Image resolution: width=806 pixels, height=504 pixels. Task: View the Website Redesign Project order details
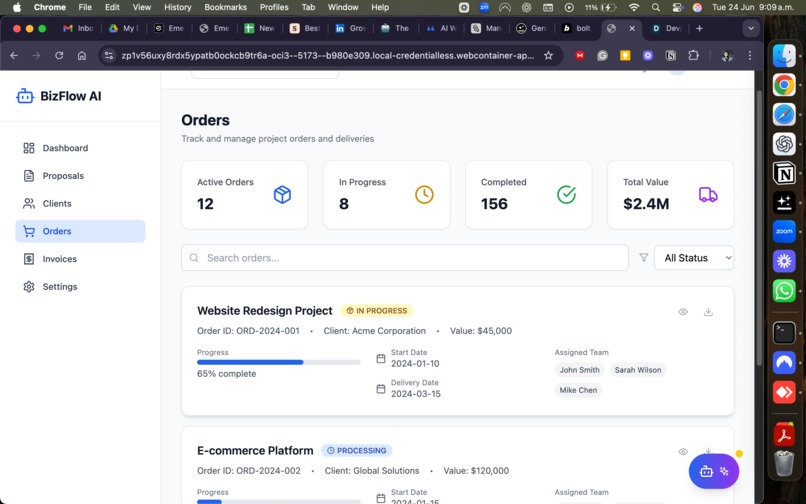(683, 312)
